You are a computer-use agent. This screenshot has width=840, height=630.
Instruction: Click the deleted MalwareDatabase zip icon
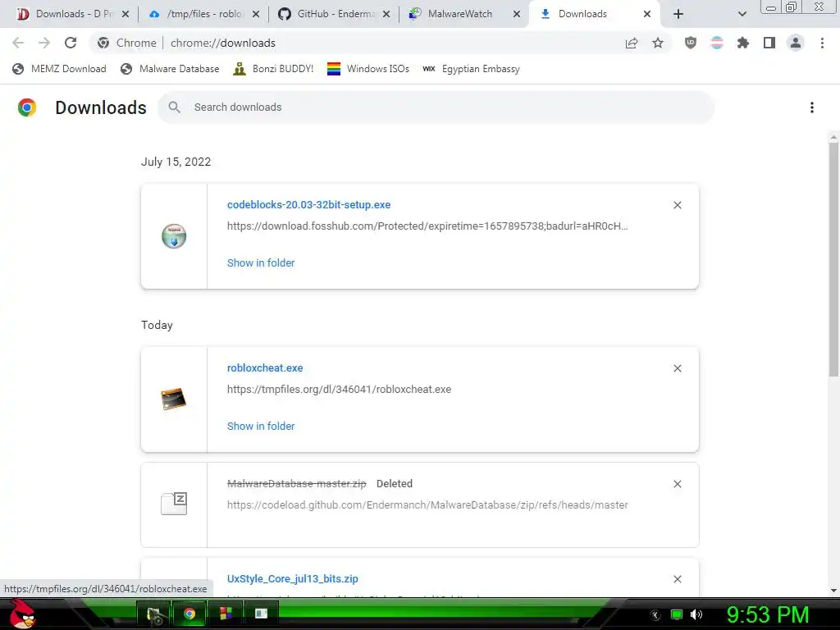coord(174,504)
